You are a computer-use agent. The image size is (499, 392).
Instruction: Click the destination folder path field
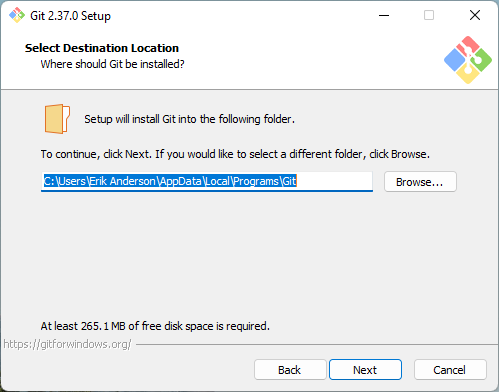(207, 182)
